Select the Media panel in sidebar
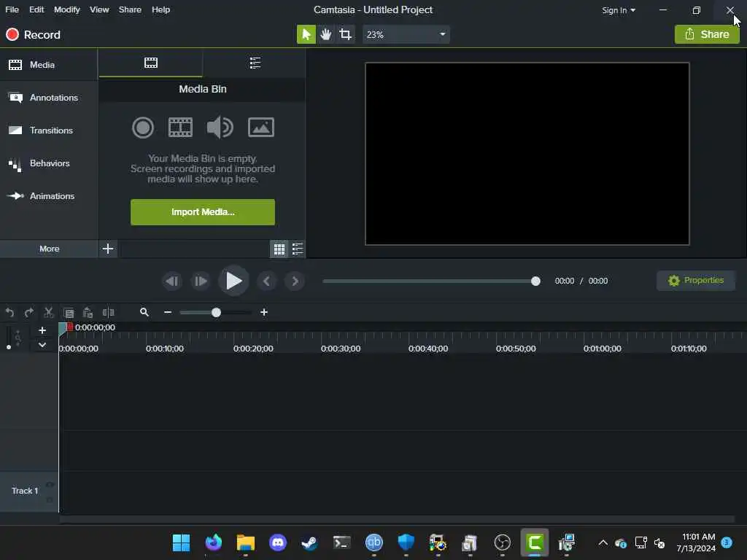747x560 pixels. pyautogui.click(x=49, y=65)
